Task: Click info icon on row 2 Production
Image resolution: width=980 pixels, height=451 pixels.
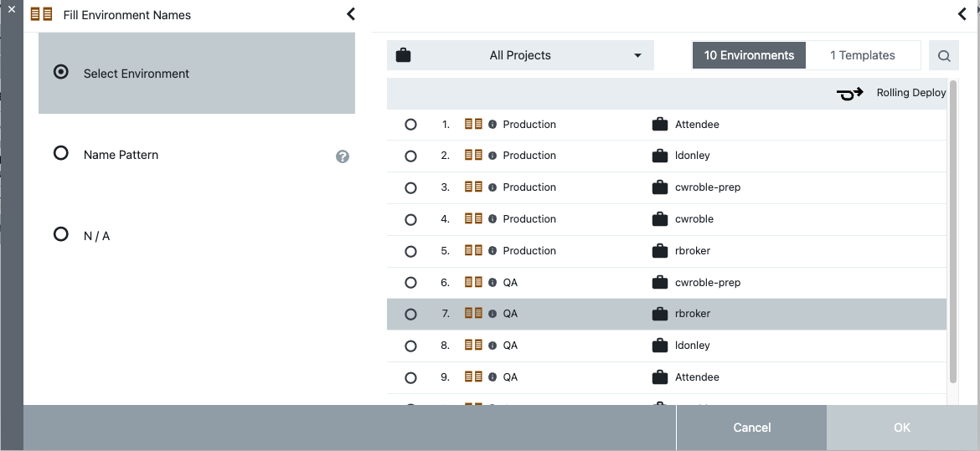Action: pos(493,156)
